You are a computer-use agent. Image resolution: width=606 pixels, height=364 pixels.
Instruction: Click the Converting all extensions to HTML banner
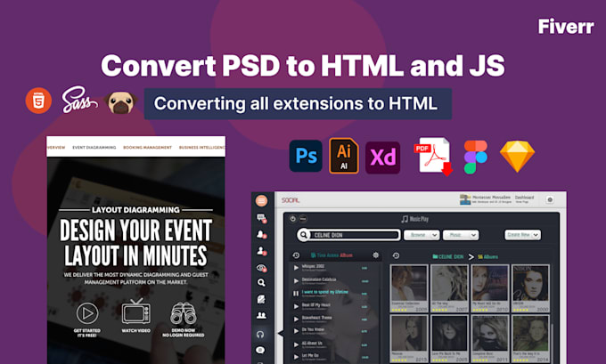pos(298,103)
